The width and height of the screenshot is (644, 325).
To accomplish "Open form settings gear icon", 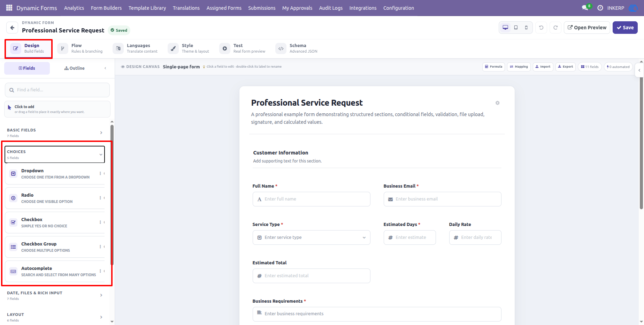I will click(x=497, y=103).
